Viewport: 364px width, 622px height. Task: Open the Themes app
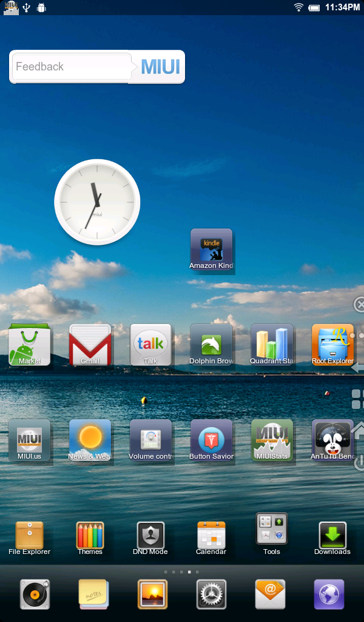(90, 538)
